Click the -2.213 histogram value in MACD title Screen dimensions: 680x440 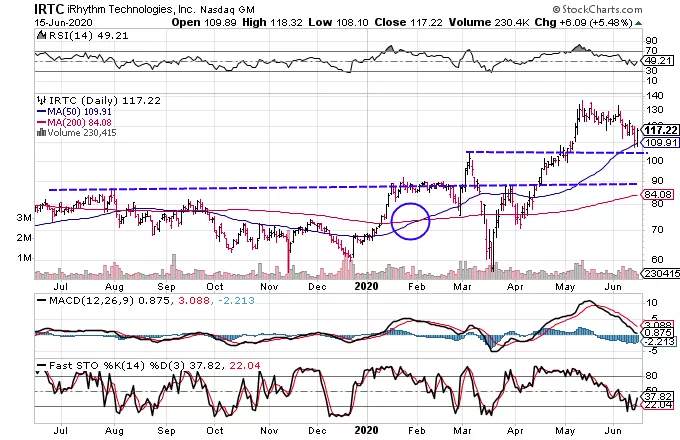coord(235,300)
